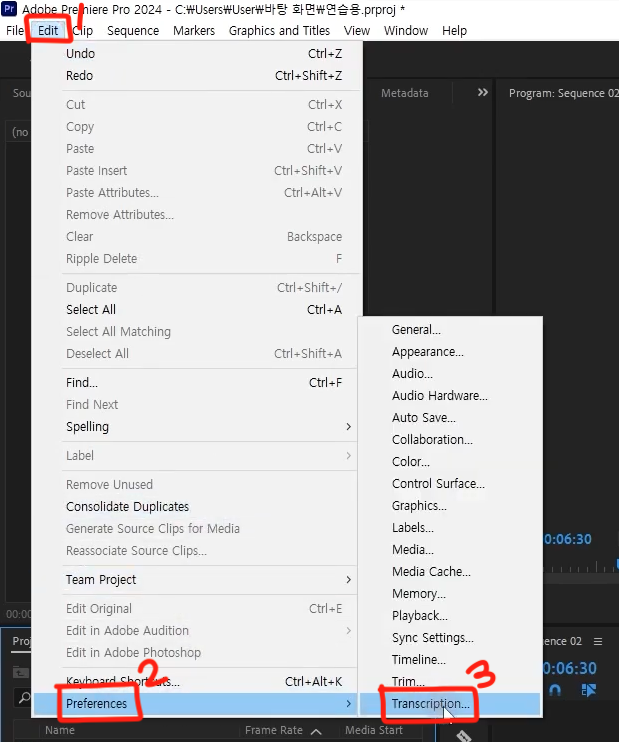This screenshot has width=619, height=742.
Task: Open the Help menu
Action: [x=454, y=31]
